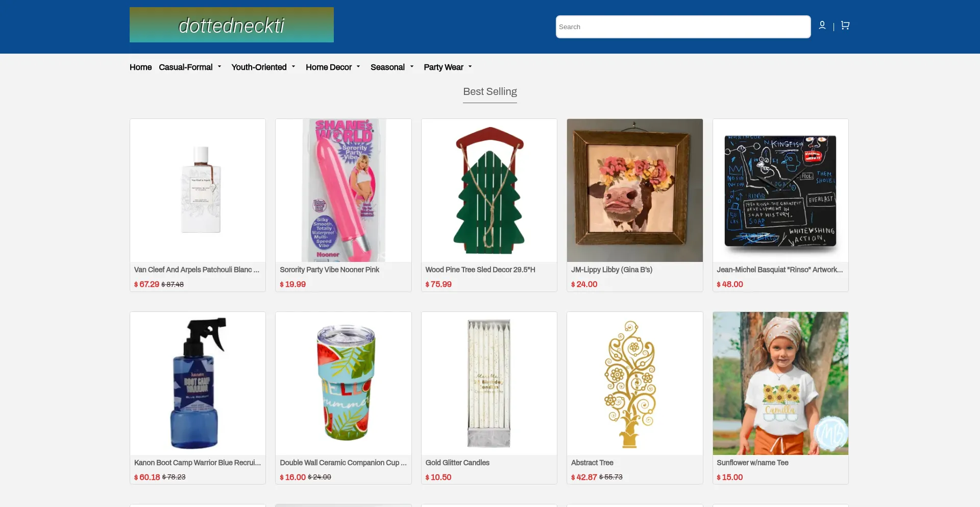View the JM-Lippy Libby cow painting

635,190
